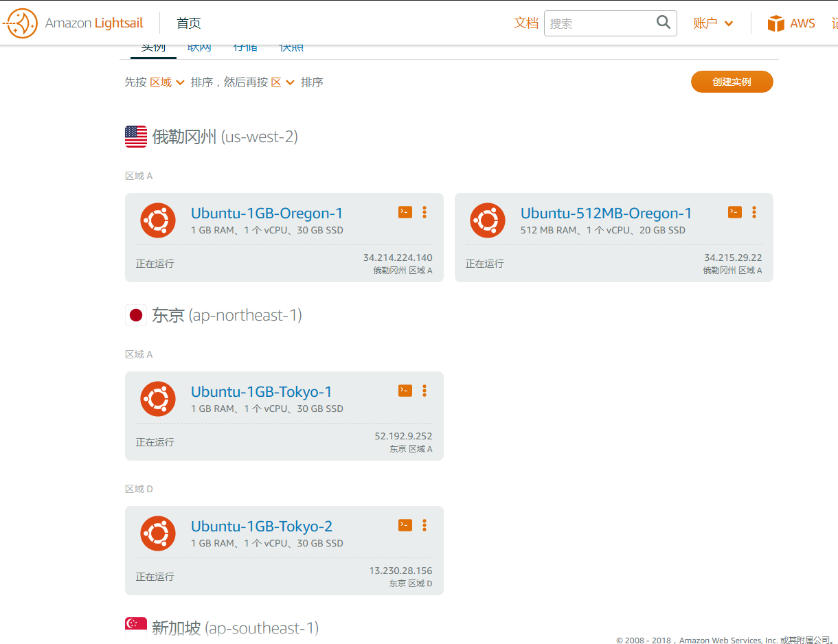Click the Ubuntu logo of Ubuntu-1GB-Tokyo-2
Viewport: 838px width, 644px height.
[x=158, y=533]
